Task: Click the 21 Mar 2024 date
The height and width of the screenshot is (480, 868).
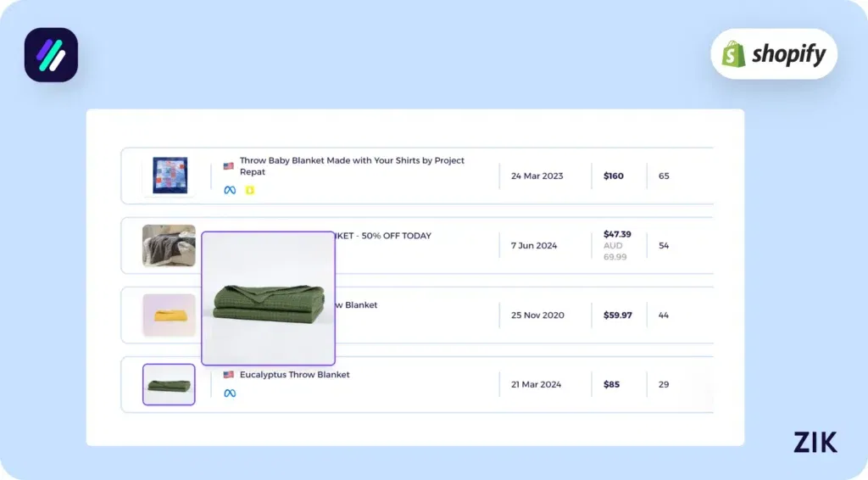Action: [536, 385]
